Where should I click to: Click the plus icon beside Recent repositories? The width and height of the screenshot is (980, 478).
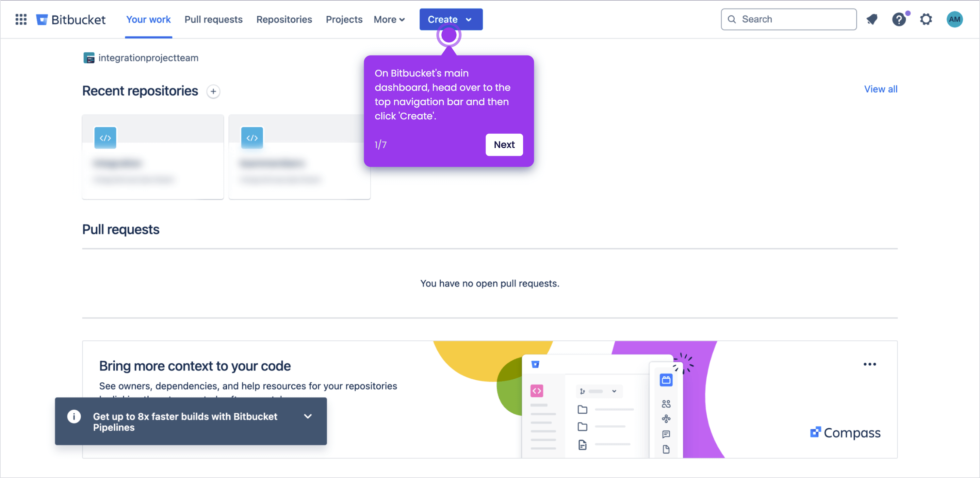pyautogui.click(x=213, y=91)
